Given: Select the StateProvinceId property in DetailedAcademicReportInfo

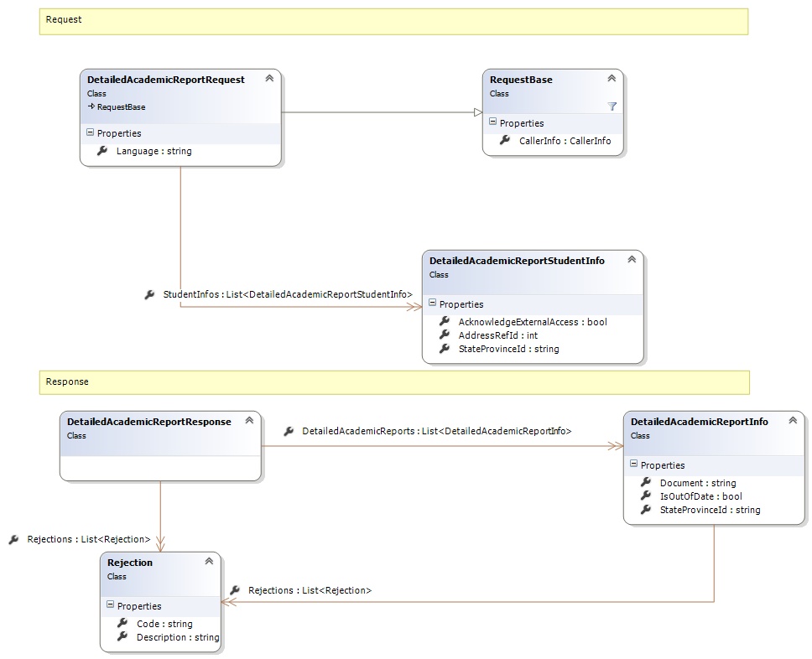Looking at the screenshot, I should point(710,510).
